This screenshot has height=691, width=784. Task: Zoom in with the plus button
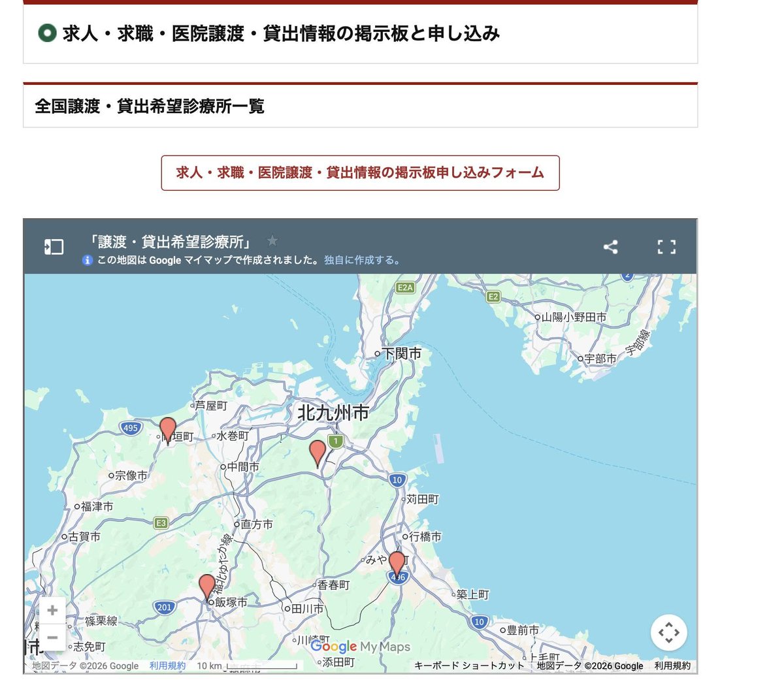[52, 611]
